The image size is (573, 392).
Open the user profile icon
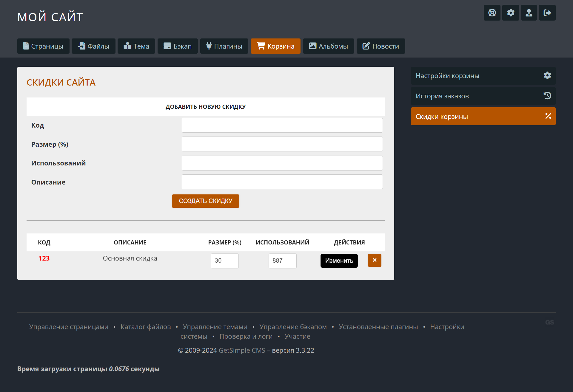529,13
